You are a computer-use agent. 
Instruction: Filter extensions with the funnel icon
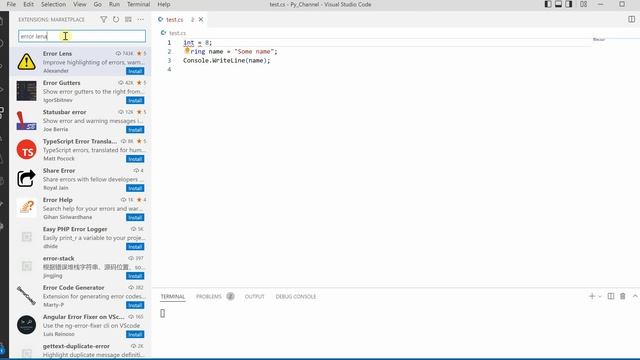point(104,20)
